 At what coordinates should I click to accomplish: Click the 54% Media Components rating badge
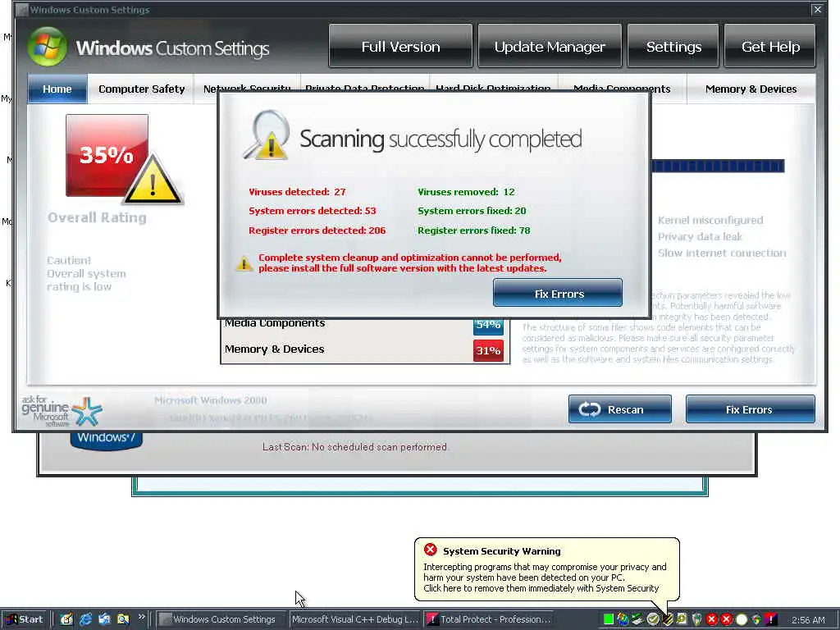(488, 325)
